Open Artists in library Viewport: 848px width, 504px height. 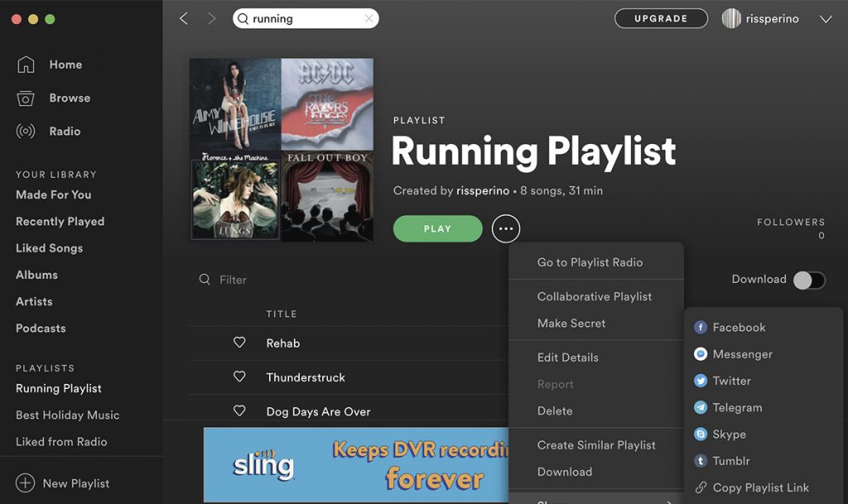tap(34, 301)
